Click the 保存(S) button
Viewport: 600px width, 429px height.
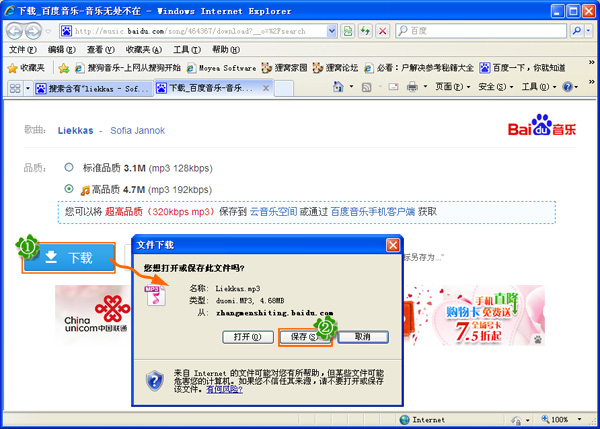305,337
